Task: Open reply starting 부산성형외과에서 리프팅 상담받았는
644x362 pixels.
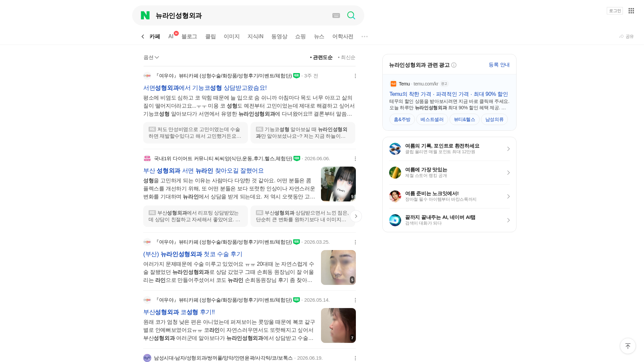Action: tap(196, 216)
